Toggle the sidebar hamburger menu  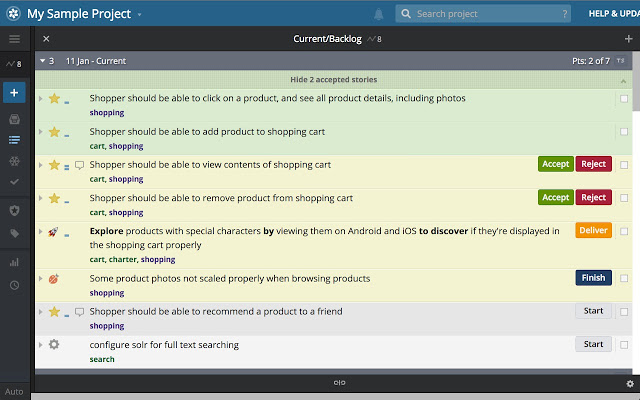(14, 39)
